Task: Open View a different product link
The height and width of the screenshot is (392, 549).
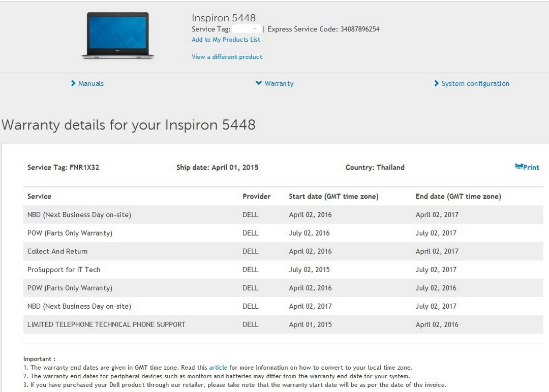Action: pos(227,57)
